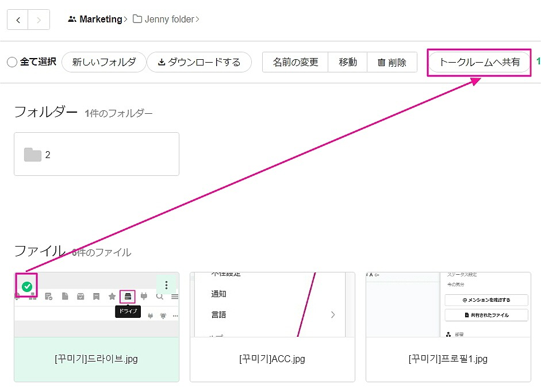
Task: Open the Marketing breadcrumb
Action: click(101, 20)
